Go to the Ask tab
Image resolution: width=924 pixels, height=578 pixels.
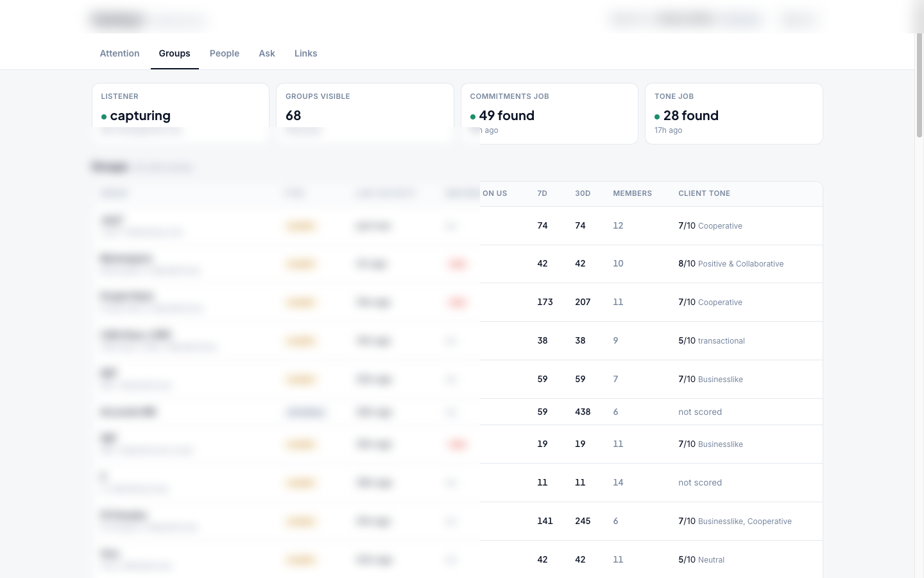(267, 53)
